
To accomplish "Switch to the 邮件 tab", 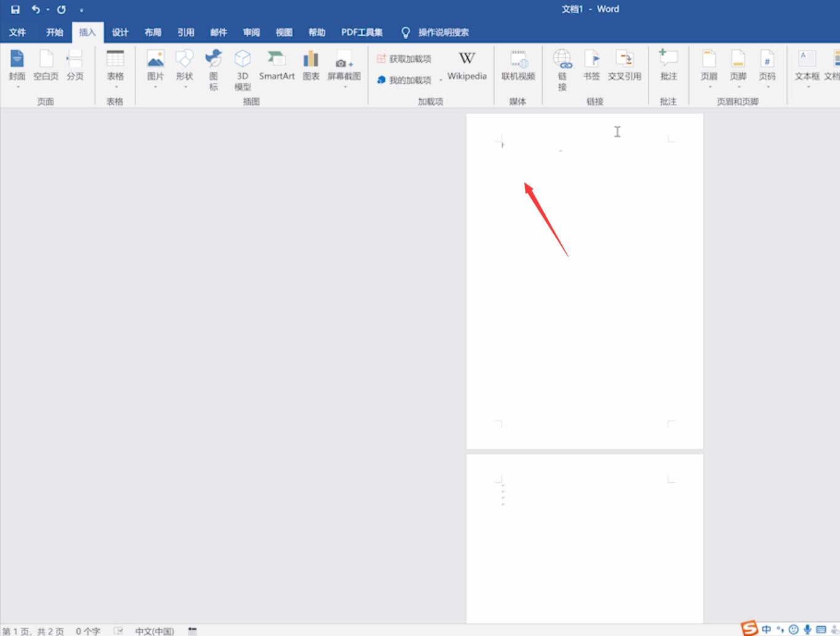I will [218, 32].
